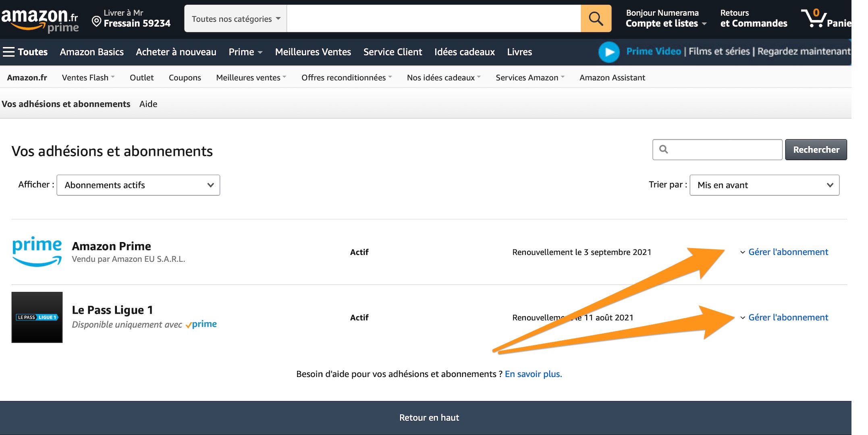This screenshot has height=435, width=868.
Task: Open the Offres reconditionnées dropdown
Action: pyautogui.click(x=347, y=77)
